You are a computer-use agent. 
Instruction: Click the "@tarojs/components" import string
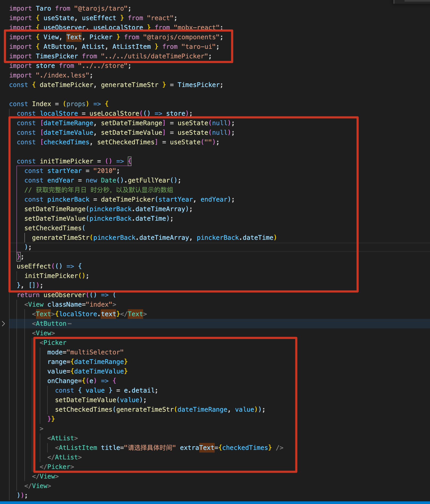click(181, 37)
